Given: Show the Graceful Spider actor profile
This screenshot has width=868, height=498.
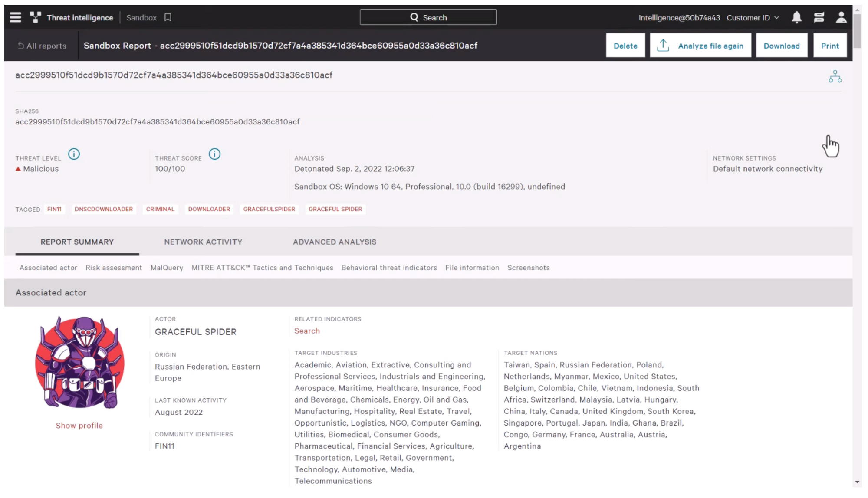Looking at the screenshot, I should pos(79,426).
